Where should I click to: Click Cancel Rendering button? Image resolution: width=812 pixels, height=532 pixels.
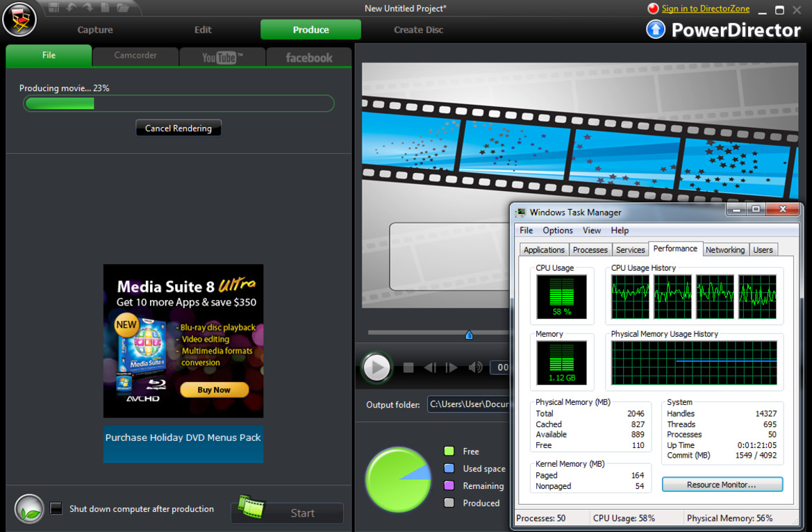point(178,128)
